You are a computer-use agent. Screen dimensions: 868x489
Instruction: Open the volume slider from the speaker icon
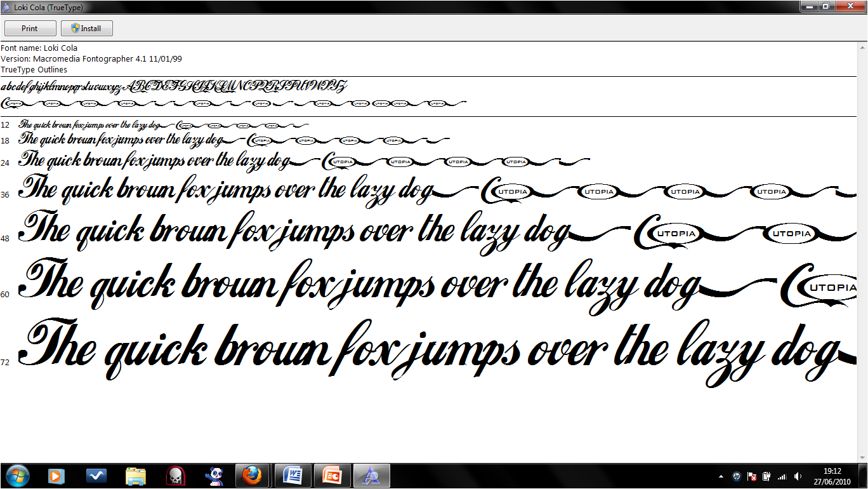(x=797, y=476)
